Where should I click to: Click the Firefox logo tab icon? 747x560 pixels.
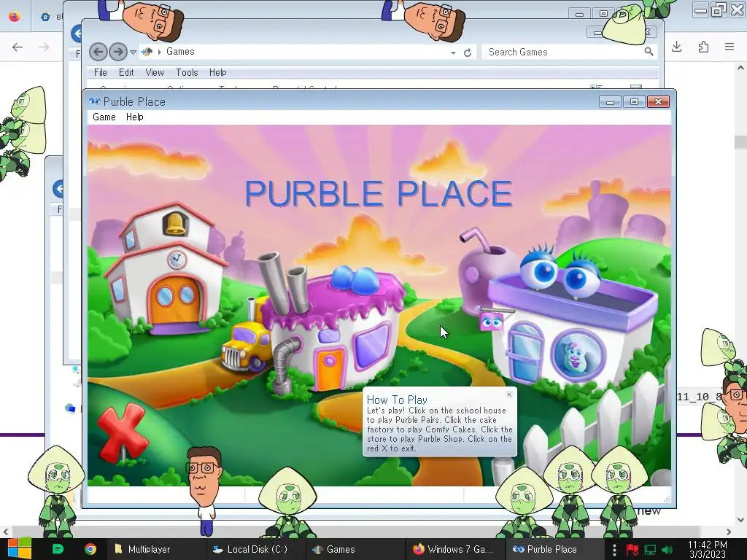tap(15, 16)
